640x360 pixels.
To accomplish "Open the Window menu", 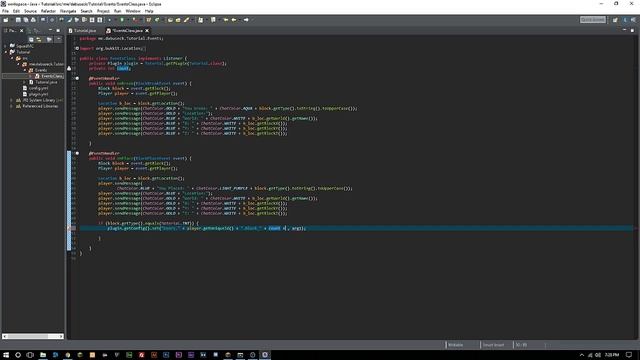I will coord(133,11).
